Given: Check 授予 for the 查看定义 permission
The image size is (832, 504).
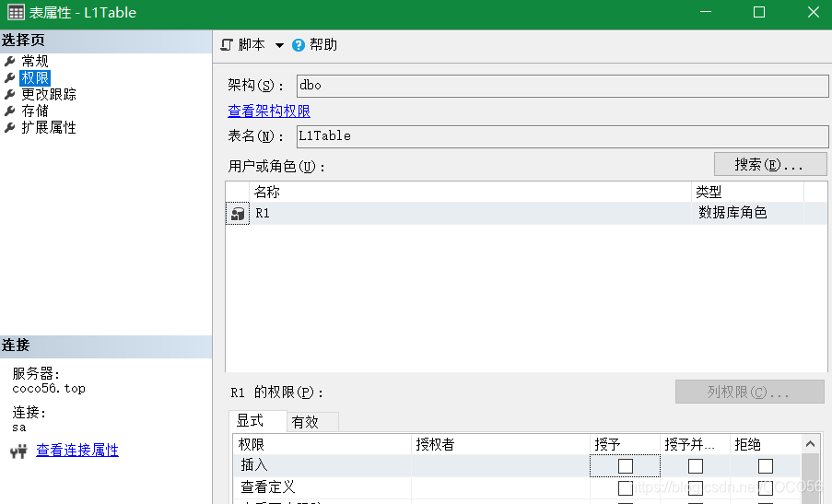Looking at the screenshot, I should [x=626, y=488].
